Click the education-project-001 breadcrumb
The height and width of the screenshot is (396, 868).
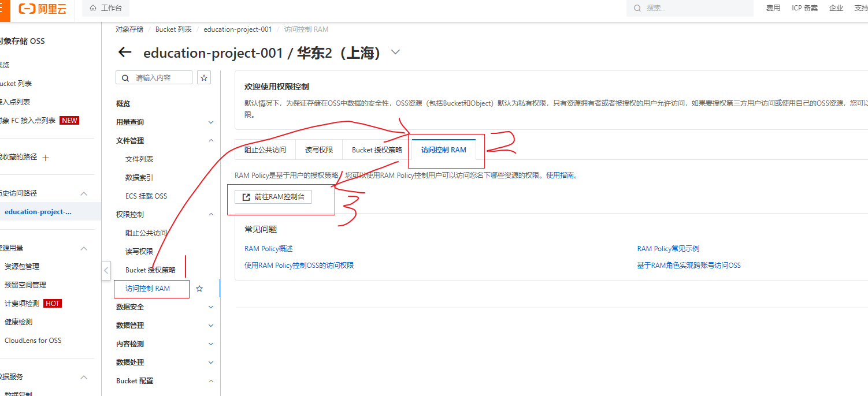tap(238, 29)
